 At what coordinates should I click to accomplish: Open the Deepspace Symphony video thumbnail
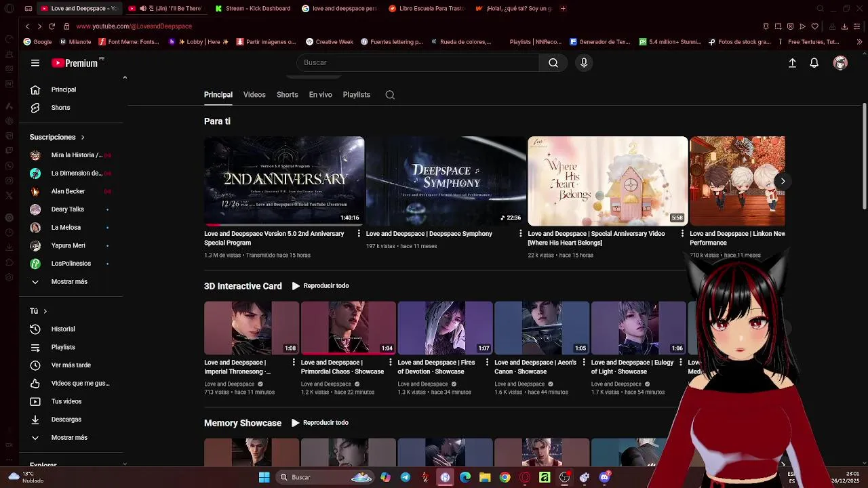446,181
